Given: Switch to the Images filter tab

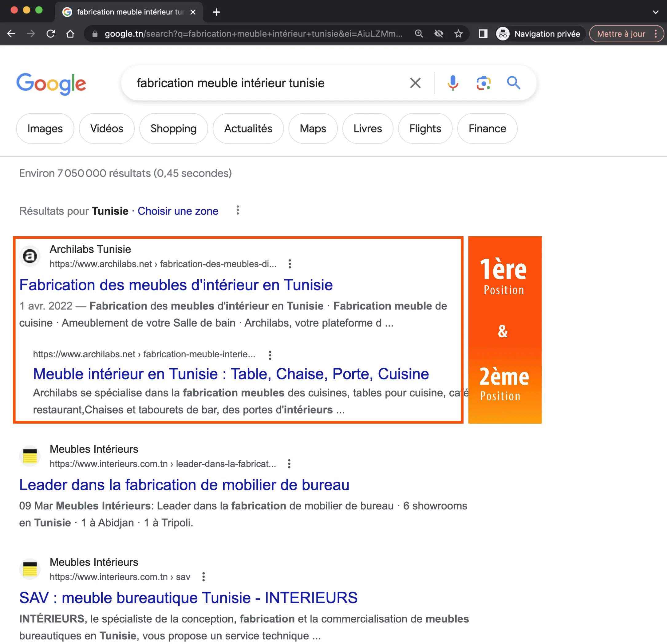Looking at the screenshot, I should (45, 129).
